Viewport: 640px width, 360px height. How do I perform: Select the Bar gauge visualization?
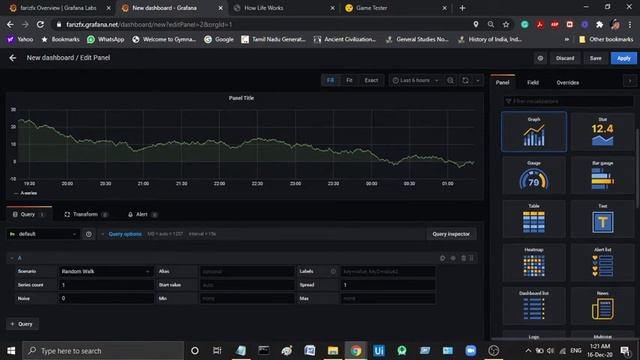tap(602, 176)
